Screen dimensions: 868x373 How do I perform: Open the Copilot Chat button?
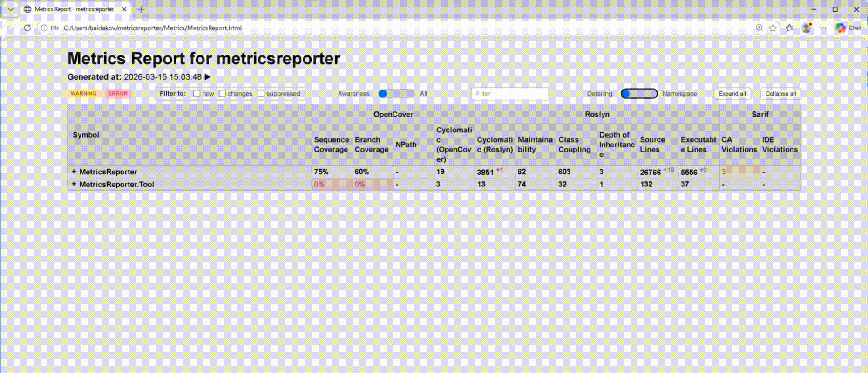tap(848, 28)
